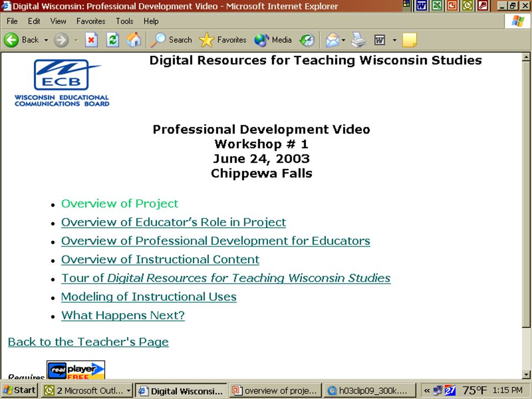Open the Favorites menu
The height and width of the screenshot is (399, 532).
pos(90,22)
